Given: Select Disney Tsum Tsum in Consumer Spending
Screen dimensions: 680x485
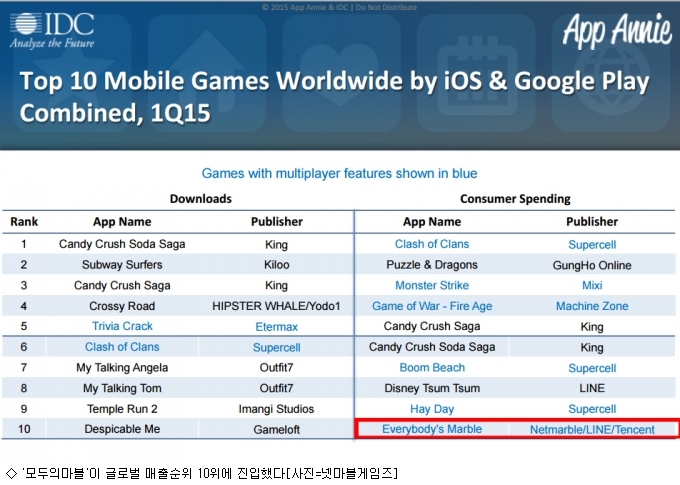Looking at the screenshot, I should [432, 388].
